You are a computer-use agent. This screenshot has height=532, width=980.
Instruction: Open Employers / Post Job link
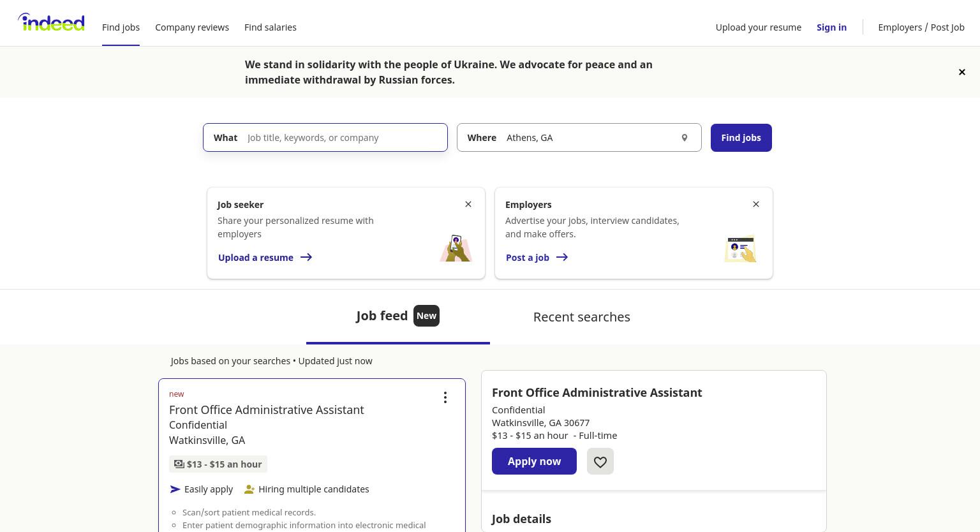click(921, 27)
